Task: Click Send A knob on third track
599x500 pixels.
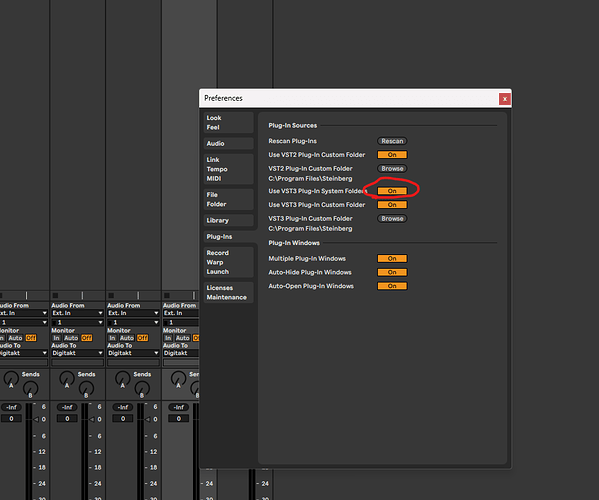Action: coord(123,378)
